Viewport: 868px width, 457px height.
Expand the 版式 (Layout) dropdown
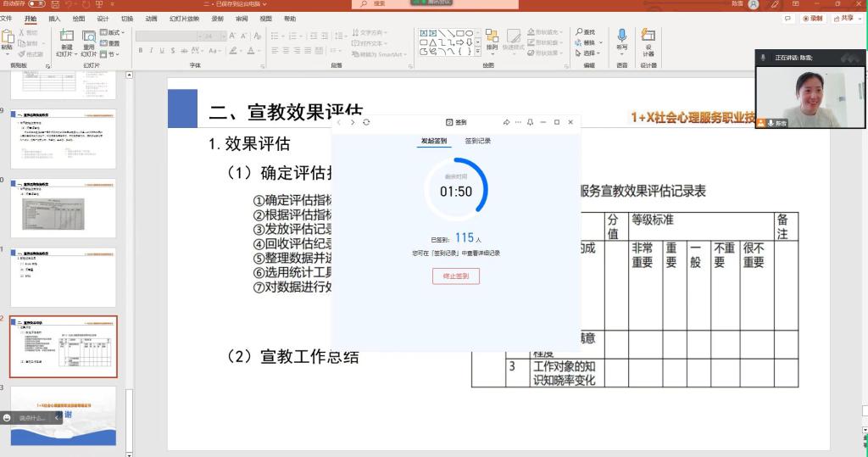[x=113, y=32]
